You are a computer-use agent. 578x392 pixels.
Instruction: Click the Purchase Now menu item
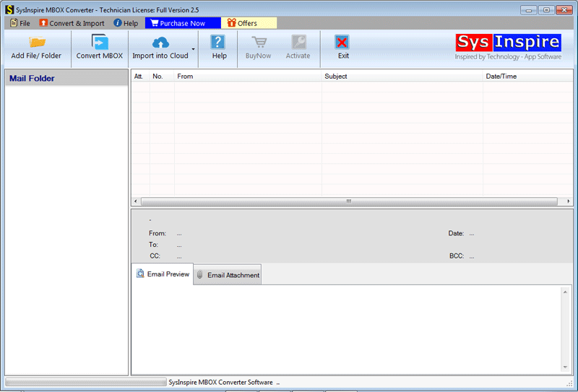click(183, 23)
